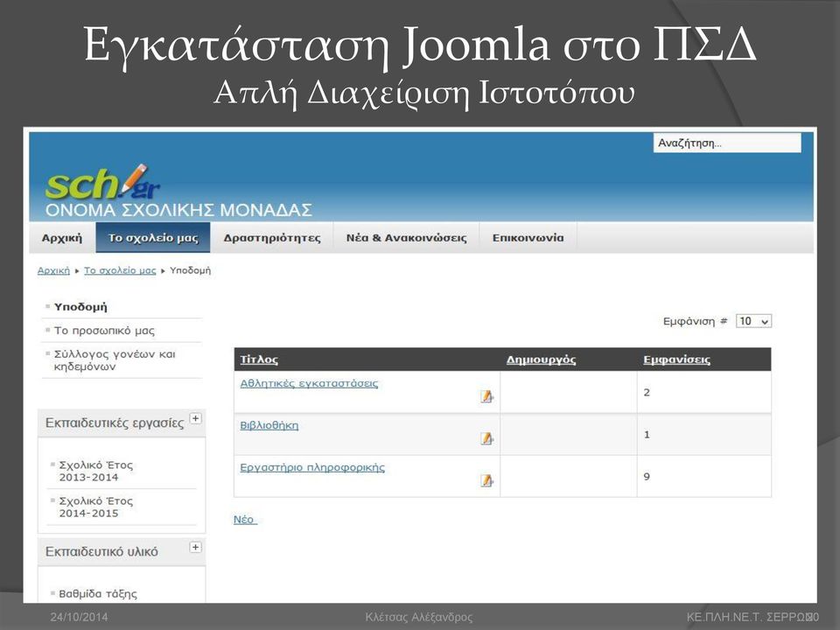Click the Αρχική breadcrumb link

(53, 270)
